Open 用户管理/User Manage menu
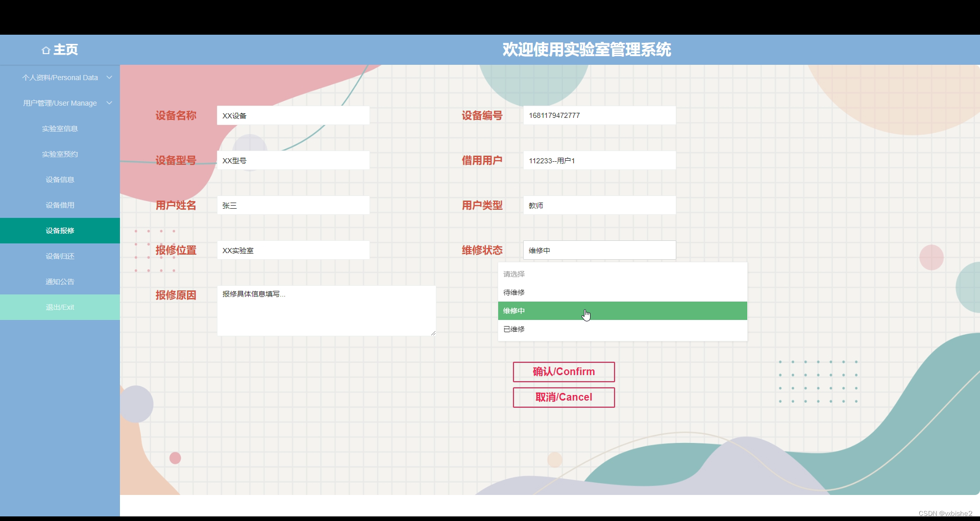The image size is (980, 521). coord(60,103)
